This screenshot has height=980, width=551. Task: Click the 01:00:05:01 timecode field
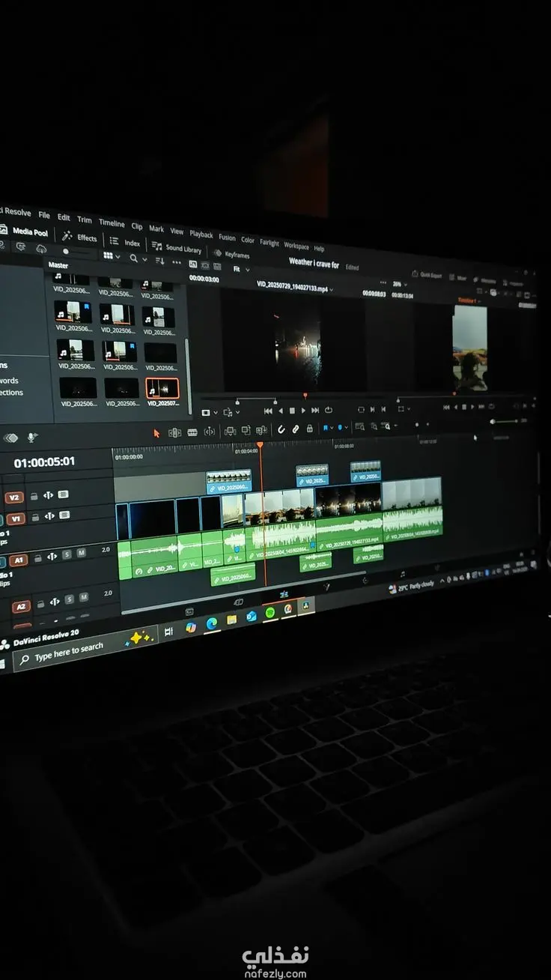pos(44,462)
